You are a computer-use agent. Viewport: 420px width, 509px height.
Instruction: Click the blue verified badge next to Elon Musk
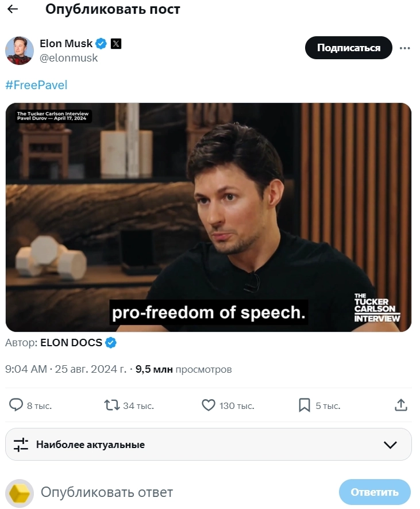coord(101,44)
